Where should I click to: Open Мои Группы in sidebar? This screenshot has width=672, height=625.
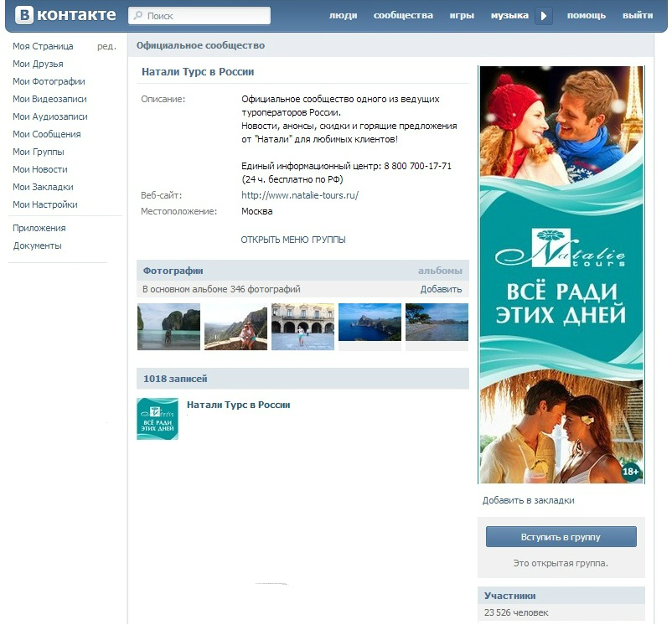(x=39, y=152)
